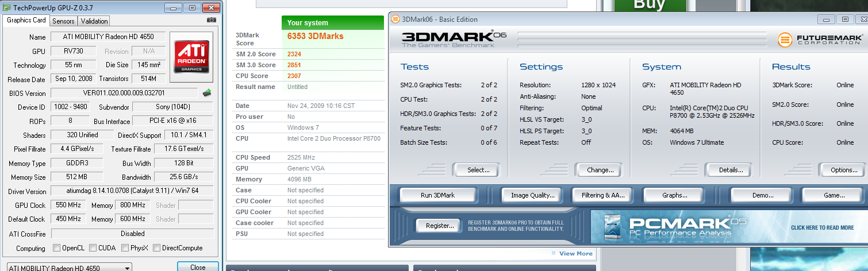The width and height of the screenshot is (868, 271).
Task: Click the 3DMark Score Online result
Action: pyautogui.click(x=845, y=85)
